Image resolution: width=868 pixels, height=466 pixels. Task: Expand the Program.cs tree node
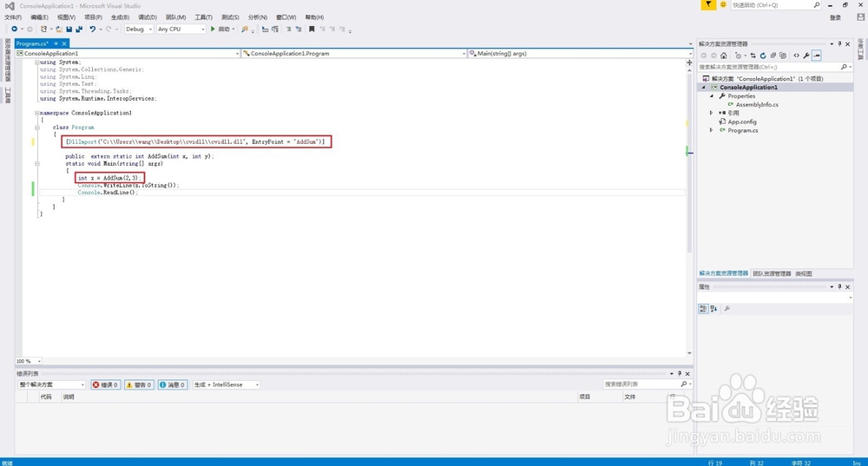(x=712, y=130)
